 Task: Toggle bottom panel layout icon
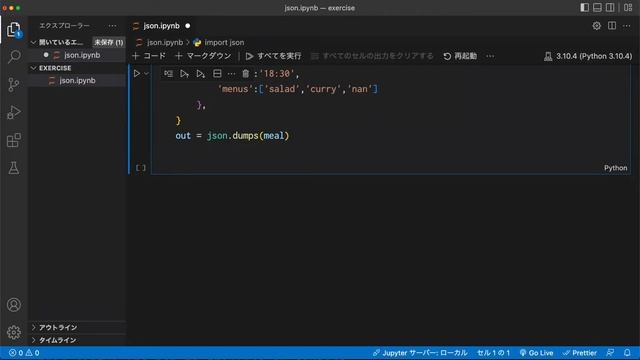[597, 8]
